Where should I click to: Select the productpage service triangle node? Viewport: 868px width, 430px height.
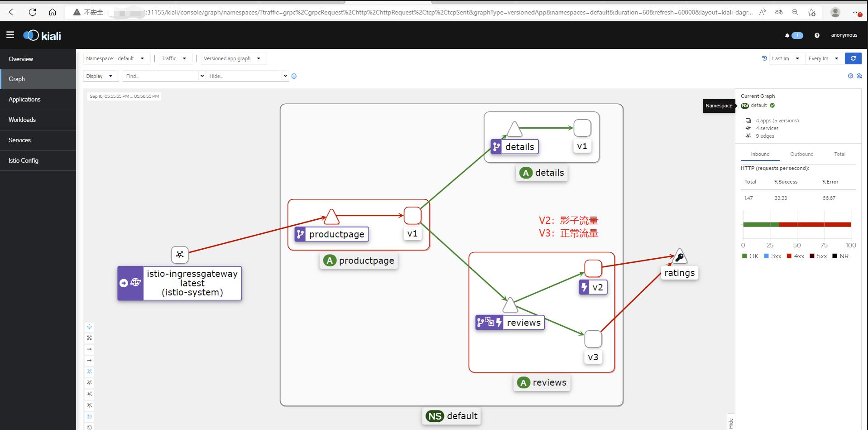tap(332, 217)
